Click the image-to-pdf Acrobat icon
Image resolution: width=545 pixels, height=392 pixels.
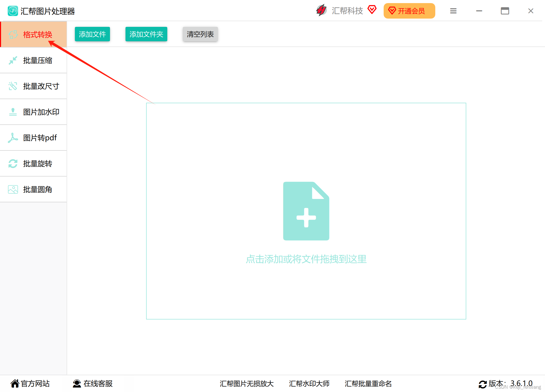(13, 138)
